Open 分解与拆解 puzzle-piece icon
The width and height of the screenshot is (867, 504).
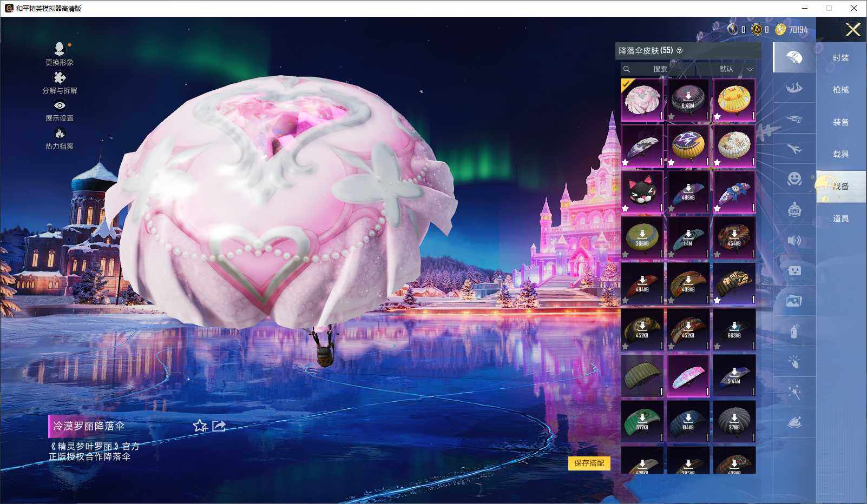(x=60, y=83)
